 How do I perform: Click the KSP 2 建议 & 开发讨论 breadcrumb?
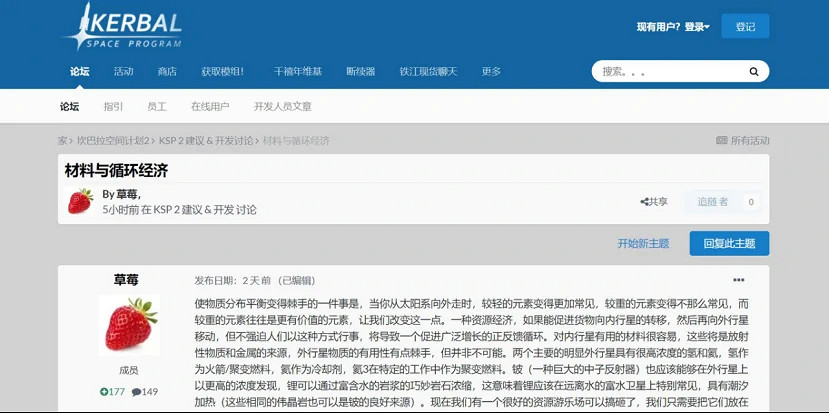206,141
